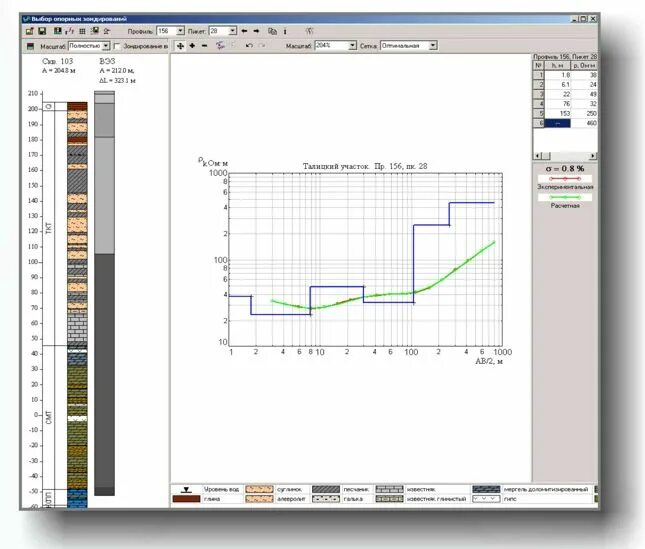645x549 pixels.
Task: Open the Профиль 156 dropdown arrow
Action: (180, 31)
